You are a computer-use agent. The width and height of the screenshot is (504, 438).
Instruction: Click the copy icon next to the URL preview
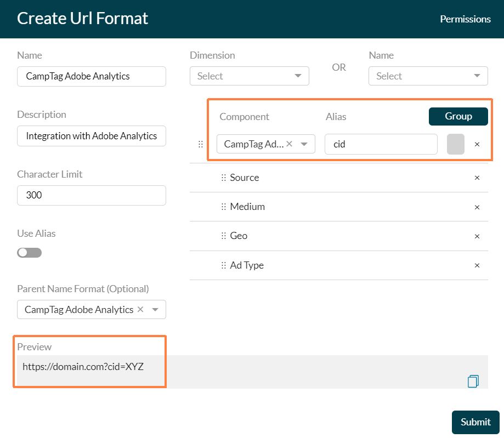(472, 380)
